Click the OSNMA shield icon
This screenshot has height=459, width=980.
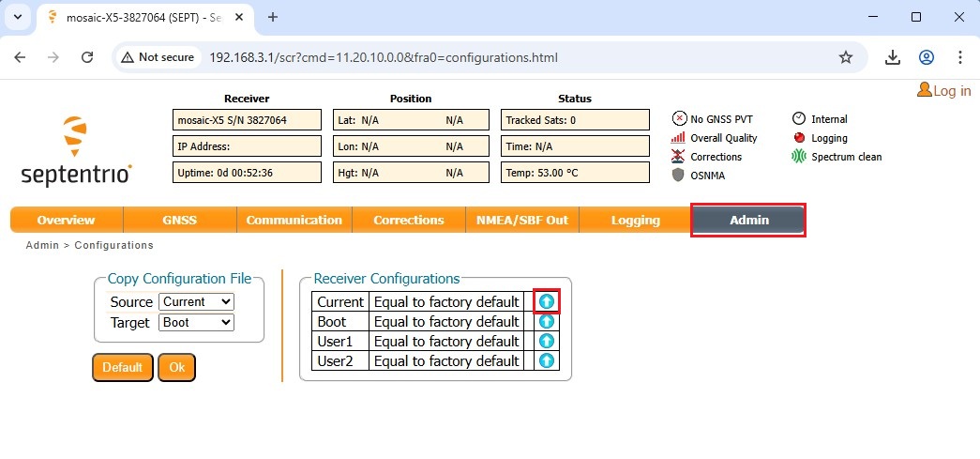point(678,176)
